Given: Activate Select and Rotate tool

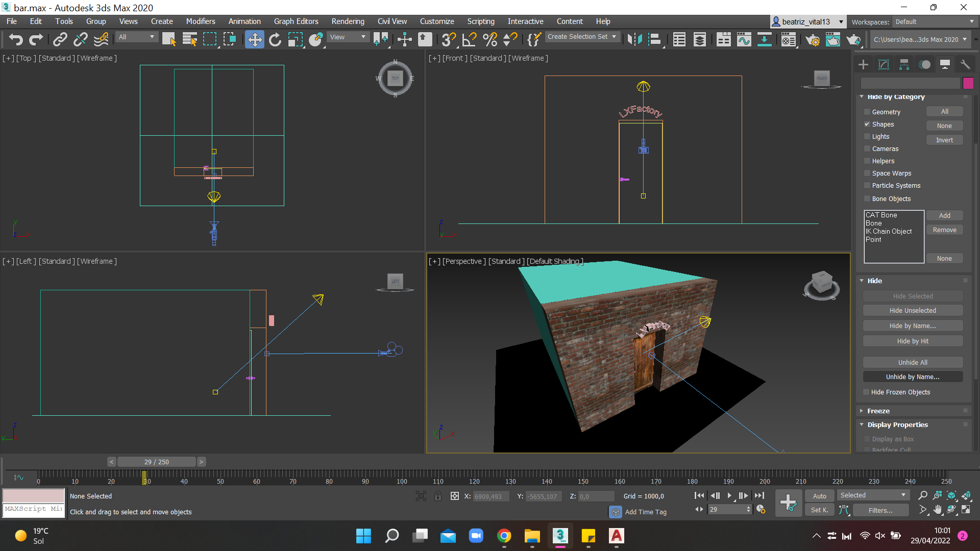Looking at the screenshot, I should 275,39.
